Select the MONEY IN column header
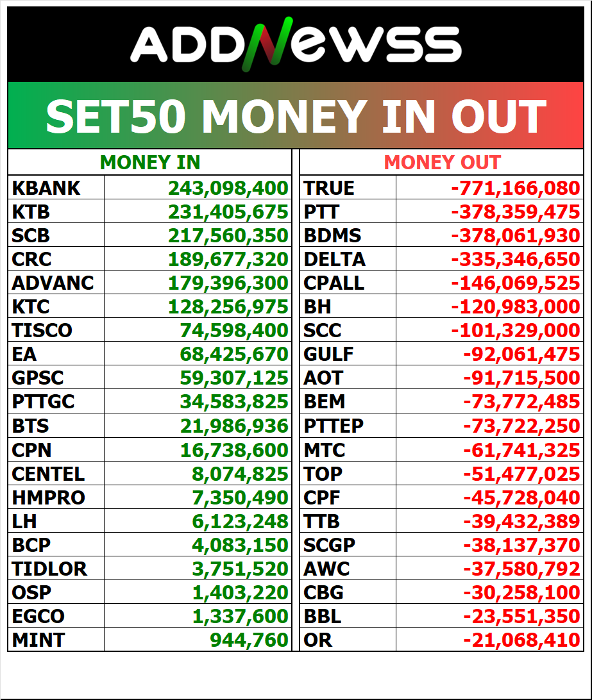Image resolution: width=592 pixels, height=700 pixels. (150, 162)
